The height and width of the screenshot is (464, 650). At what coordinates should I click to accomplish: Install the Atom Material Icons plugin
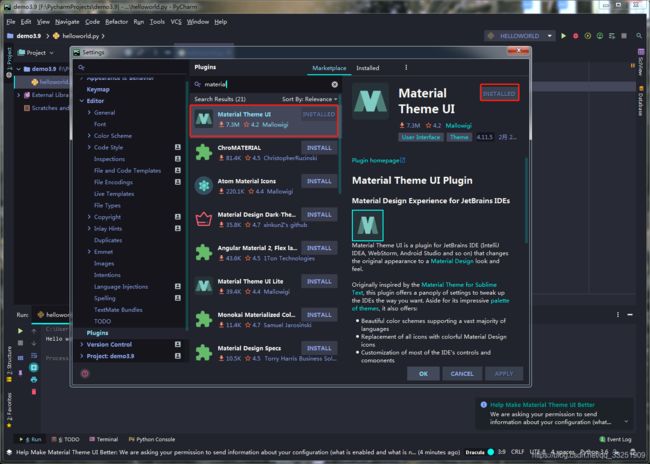point(319,181)
